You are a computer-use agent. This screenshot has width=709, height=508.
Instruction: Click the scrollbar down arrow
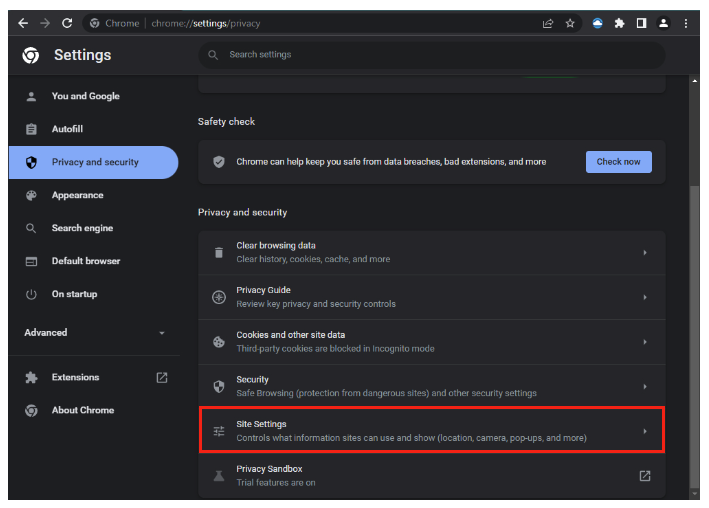click(x=695, y=494)
